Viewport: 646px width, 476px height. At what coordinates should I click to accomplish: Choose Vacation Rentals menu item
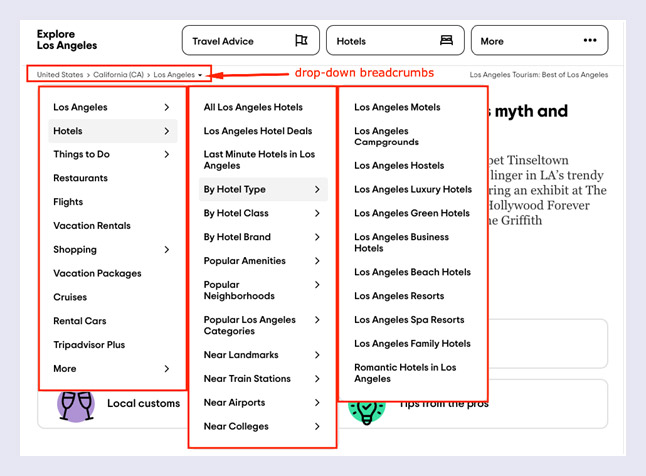[x=91, y=226]
